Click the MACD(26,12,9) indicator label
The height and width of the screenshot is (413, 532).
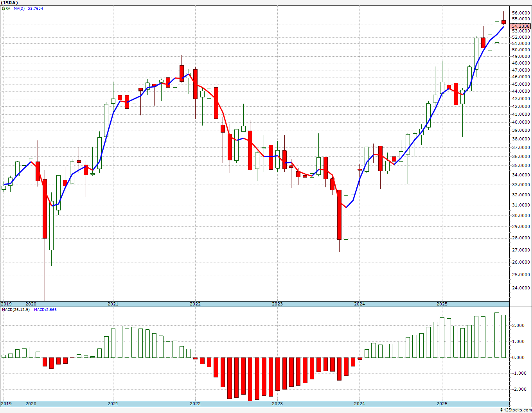pos(16,310)
